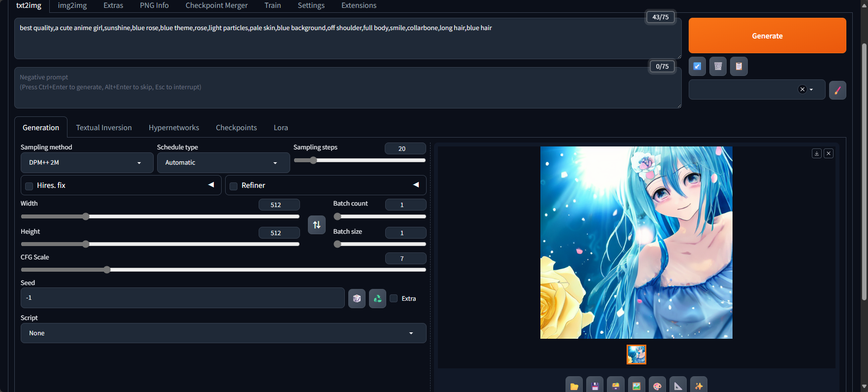Open the paintbrush edit styles button
Screen dimensions: 868x392
(x=837, y=90)
